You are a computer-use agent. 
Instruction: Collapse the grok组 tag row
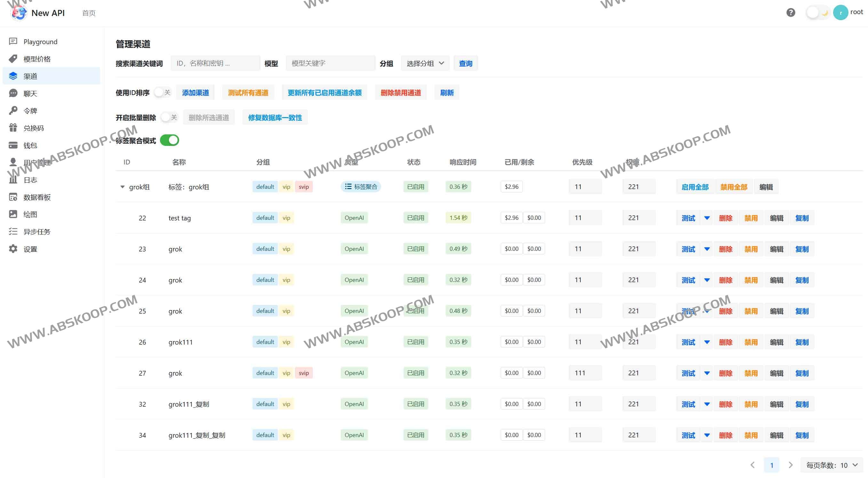[x=122, y=187]
